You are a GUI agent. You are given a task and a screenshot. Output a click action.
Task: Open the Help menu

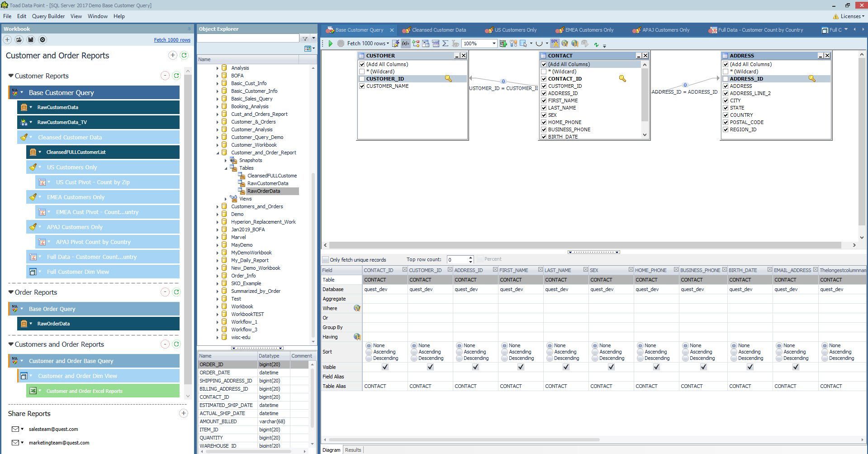(x=119, y=16)
